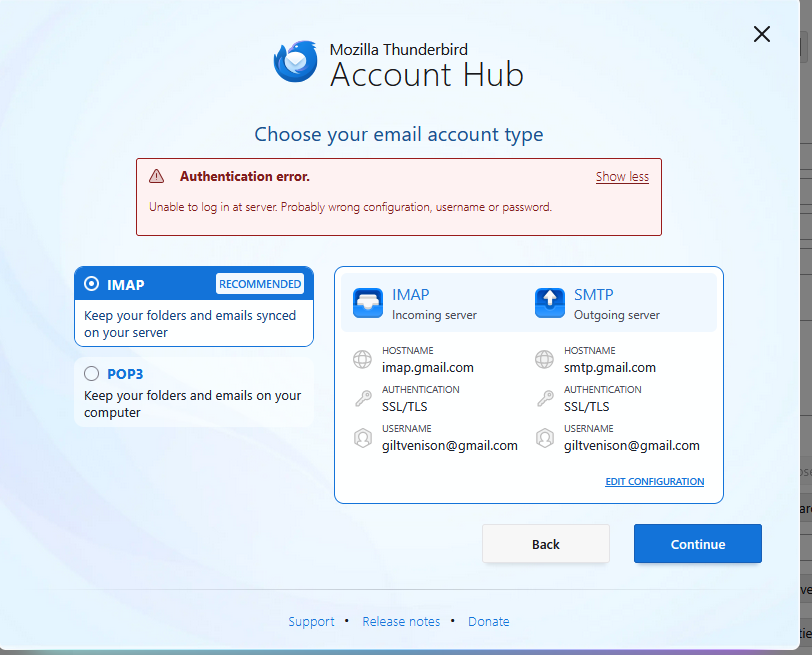The image size is (812, 655).
Task: Click the 'Account Hub' title text
Action: point(427,74)
